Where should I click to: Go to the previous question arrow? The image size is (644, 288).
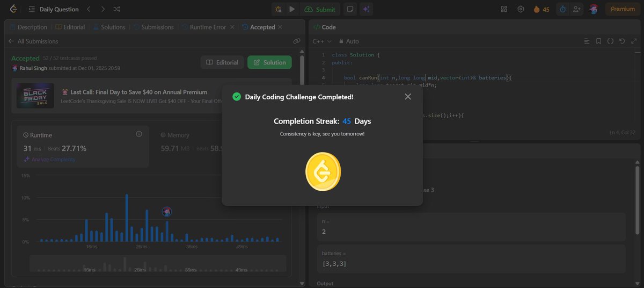(x=89, y=9)
